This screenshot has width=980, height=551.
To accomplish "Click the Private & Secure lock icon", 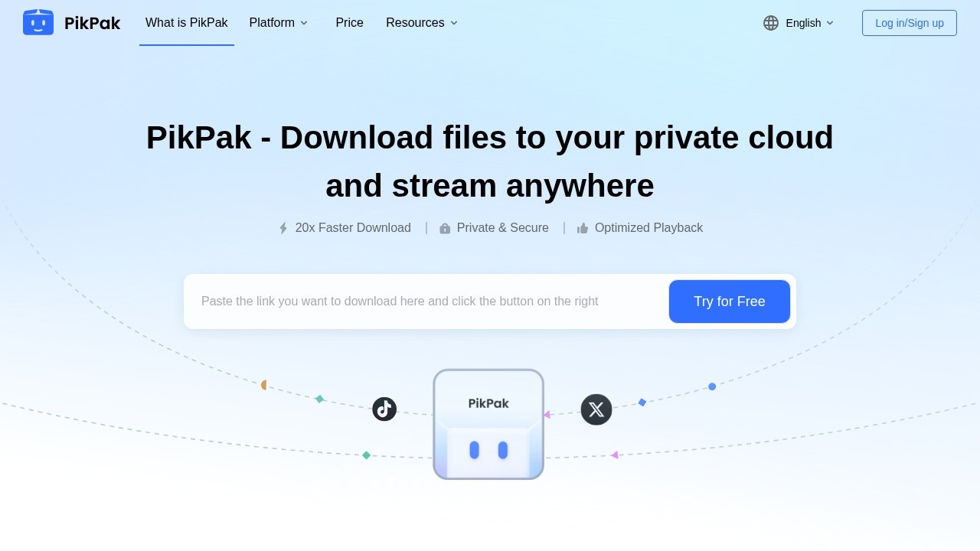I will coord(445,228).
